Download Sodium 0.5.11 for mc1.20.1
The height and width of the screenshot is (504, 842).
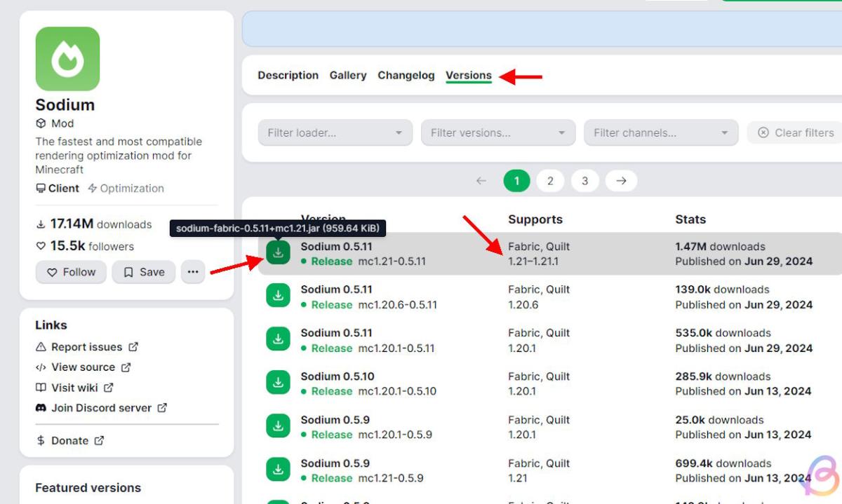[279, 340]
